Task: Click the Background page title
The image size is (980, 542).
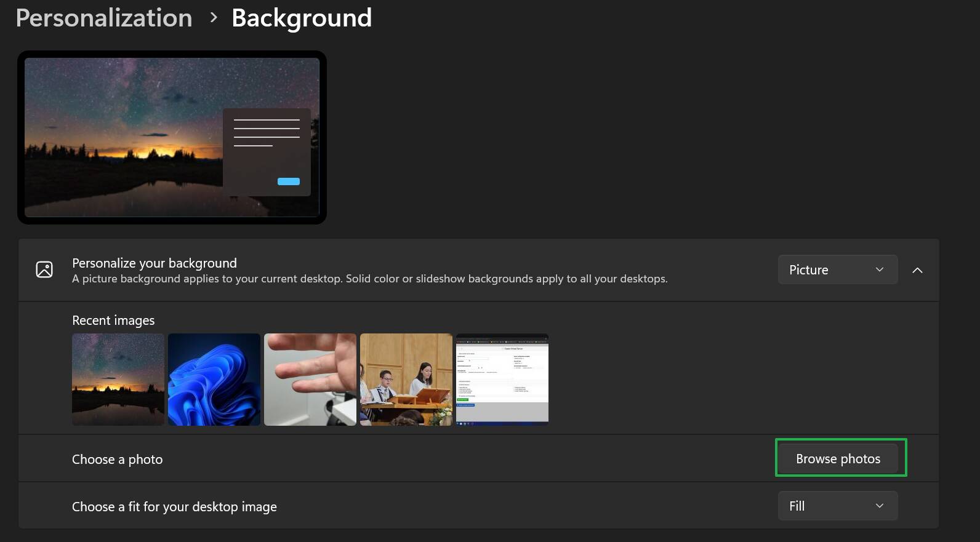Action: [x=301, y=18]
